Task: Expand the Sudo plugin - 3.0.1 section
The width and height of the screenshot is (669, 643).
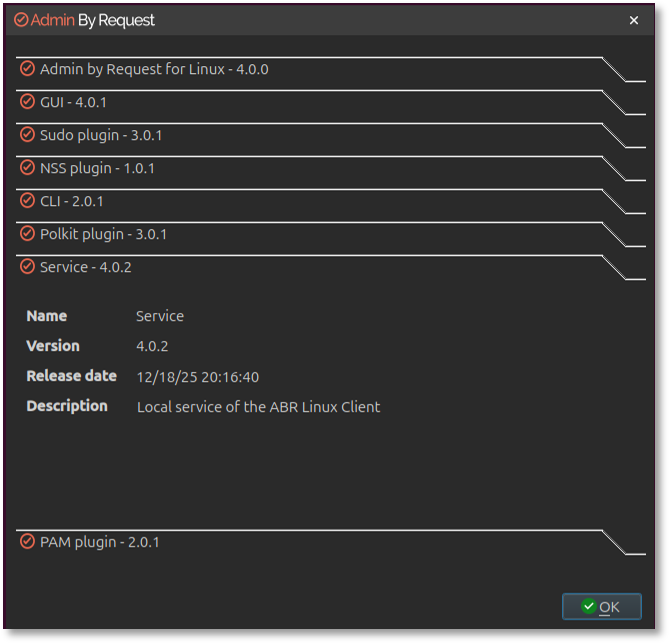Action: click(x=101, y=136)
